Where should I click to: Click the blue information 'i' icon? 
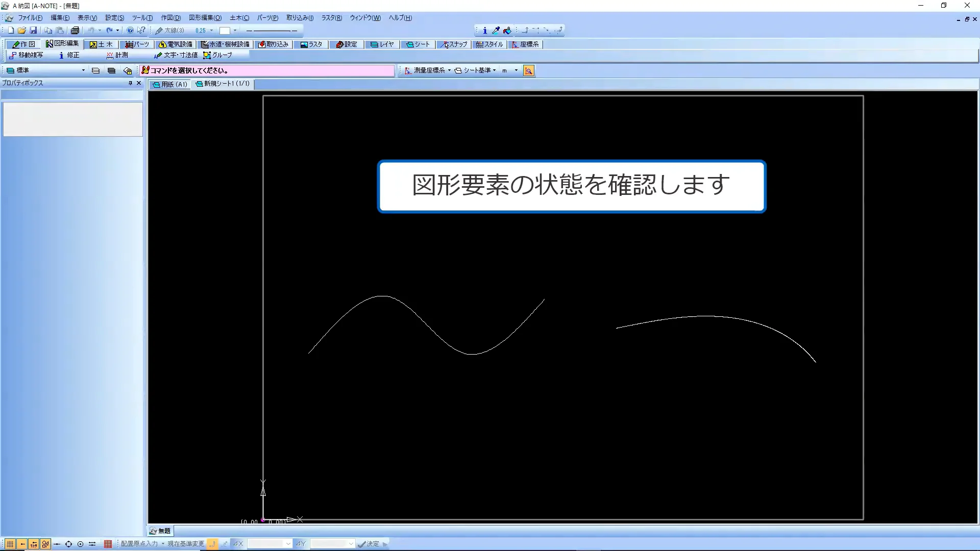pos(484,31)
